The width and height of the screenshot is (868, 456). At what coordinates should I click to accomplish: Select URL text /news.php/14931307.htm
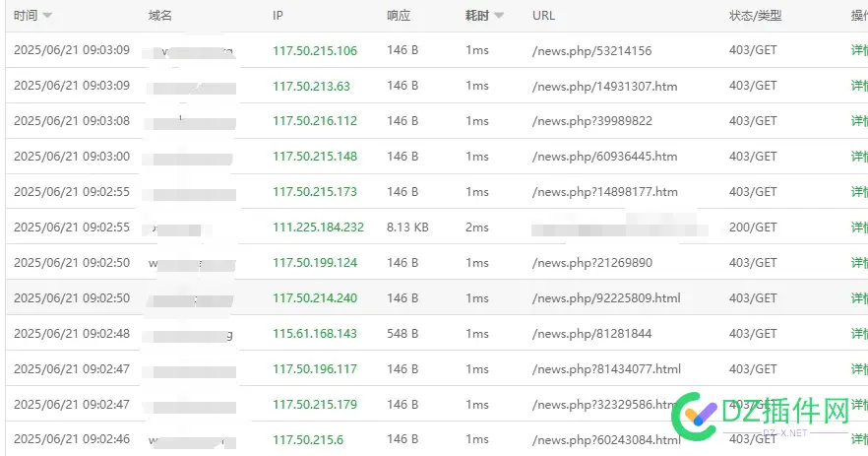(604, 86)
